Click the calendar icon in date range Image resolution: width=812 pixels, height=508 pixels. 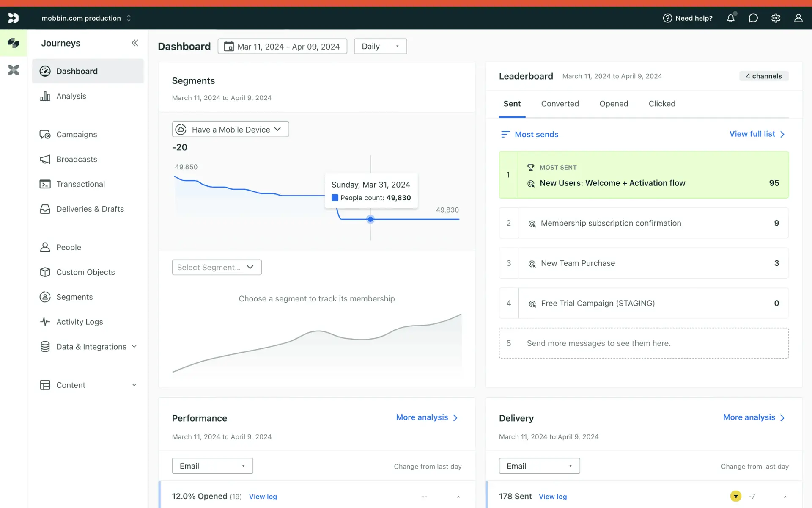pyautogui.click(x=228, y=46)
